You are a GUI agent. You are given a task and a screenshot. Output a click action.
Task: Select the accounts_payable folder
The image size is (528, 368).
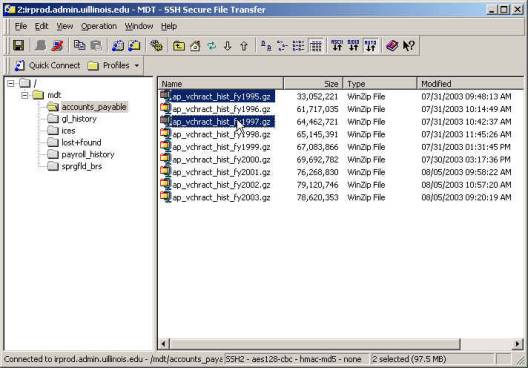tap(87, 107)
